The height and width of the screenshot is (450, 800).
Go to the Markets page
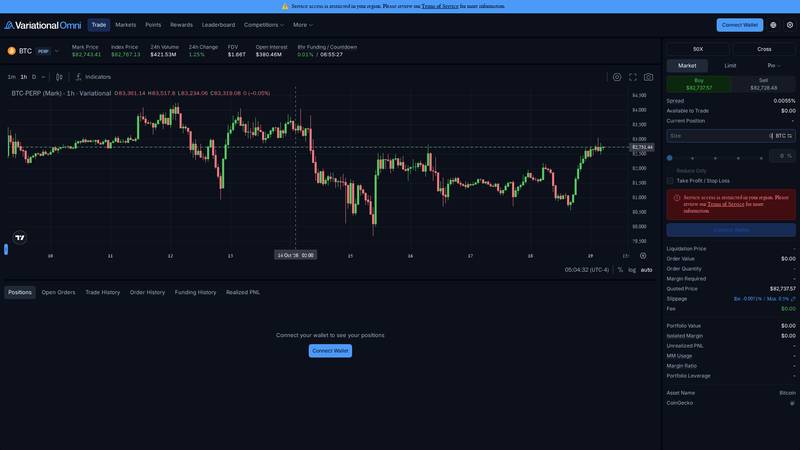pyautogui.click(x=126, y=25)
